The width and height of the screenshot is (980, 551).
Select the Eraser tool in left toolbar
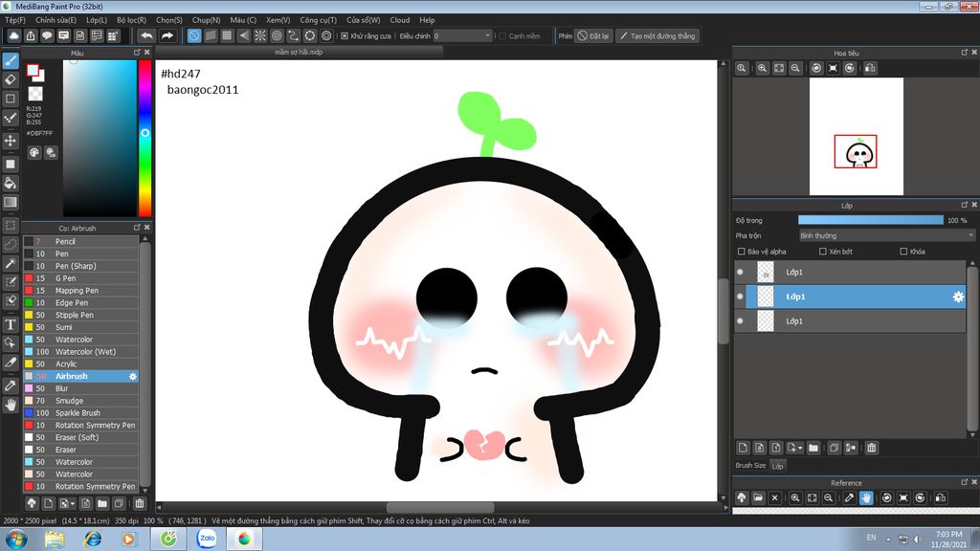point(11,79)
